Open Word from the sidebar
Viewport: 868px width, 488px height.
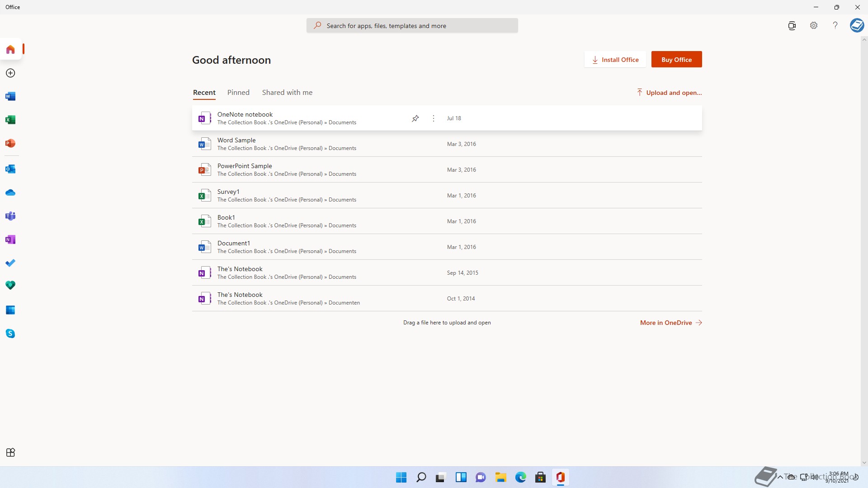pyautogui.click(x=10, y=96)
